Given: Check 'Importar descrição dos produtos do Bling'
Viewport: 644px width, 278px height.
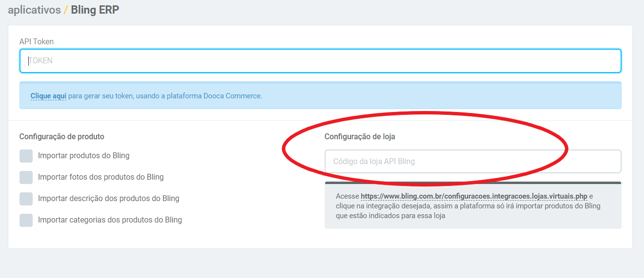Looking at the screenshot, I should pyautogui.click(x=26, y=199).
